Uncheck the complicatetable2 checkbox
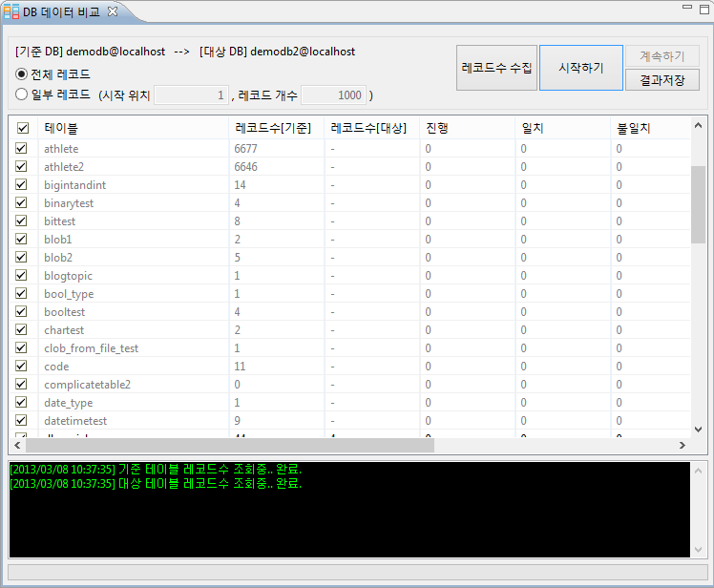This screenshot has width=714, height=588. (x=21, y=384)
